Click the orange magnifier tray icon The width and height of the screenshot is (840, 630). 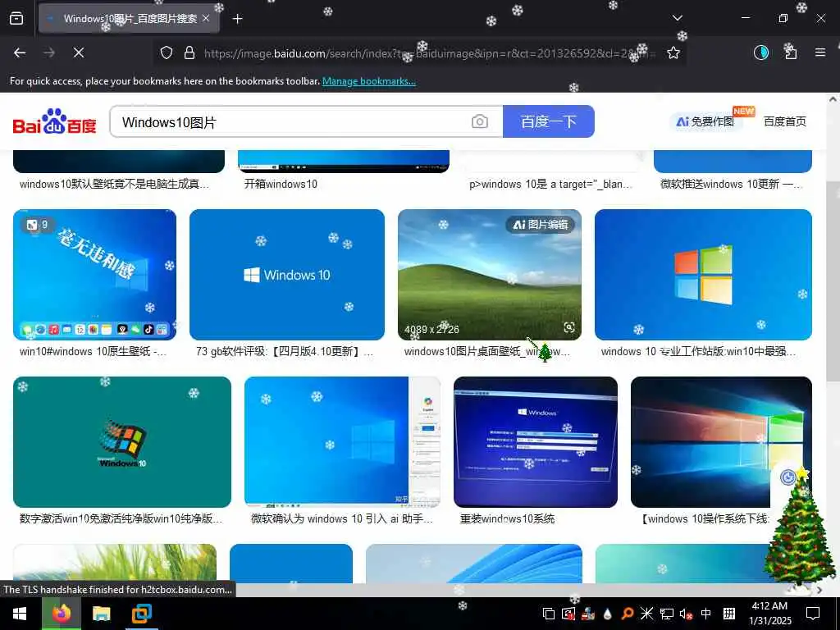[x=627, y=614]
